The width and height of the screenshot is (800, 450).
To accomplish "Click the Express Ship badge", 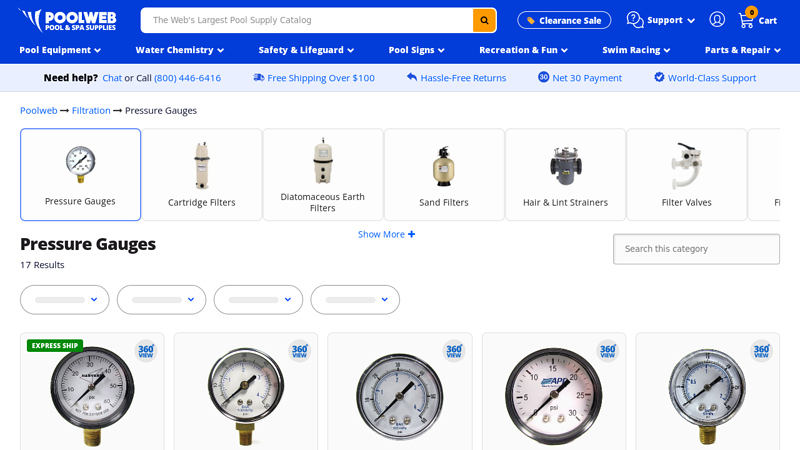I will 55,345.
